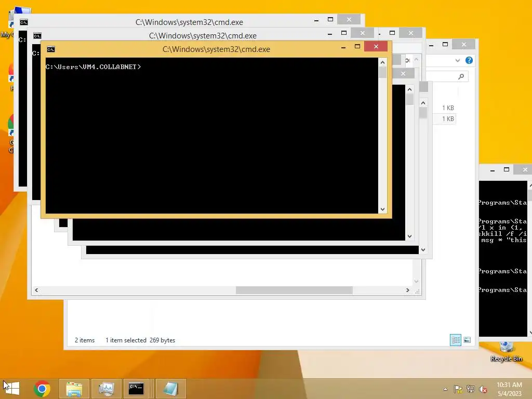Open the network tray icon

coord(471,389)
